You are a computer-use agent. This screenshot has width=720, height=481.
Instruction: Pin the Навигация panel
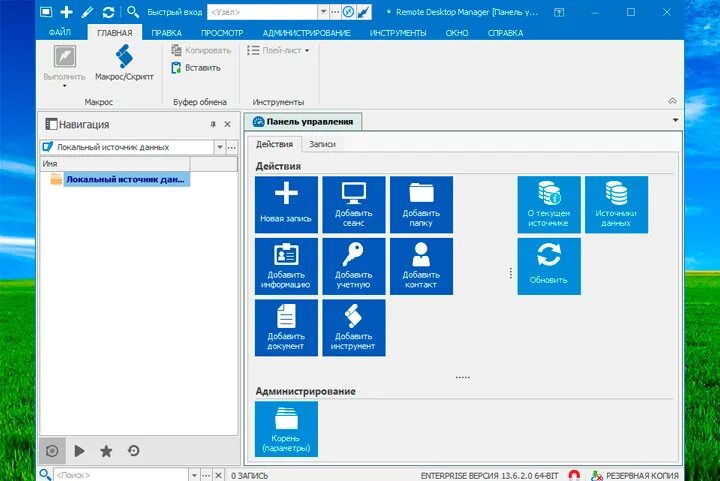point(213,124)
